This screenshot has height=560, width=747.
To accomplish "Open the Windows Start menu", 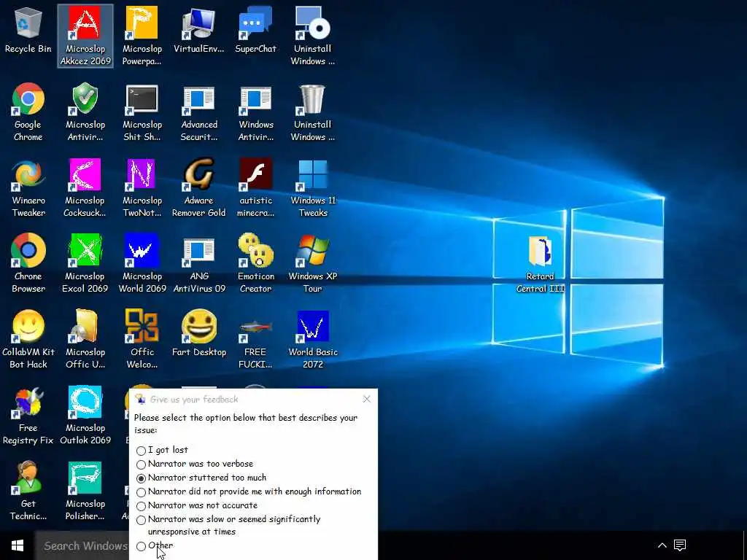I will (18, 545).
